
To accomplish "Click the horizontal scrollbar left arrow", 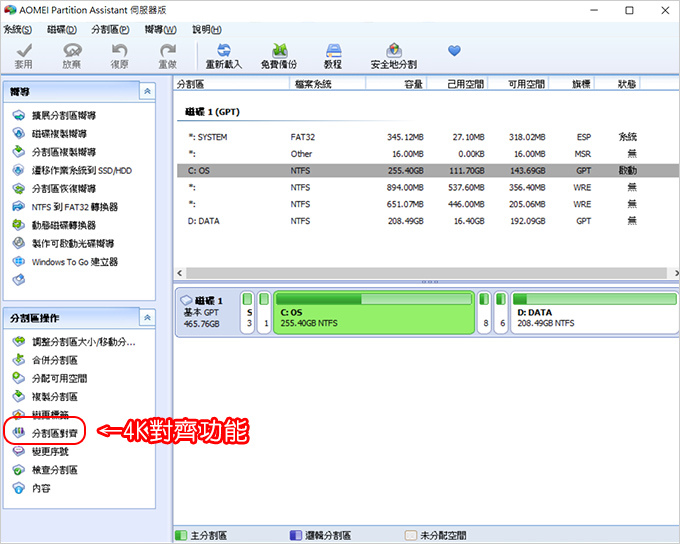I will 180,273.
